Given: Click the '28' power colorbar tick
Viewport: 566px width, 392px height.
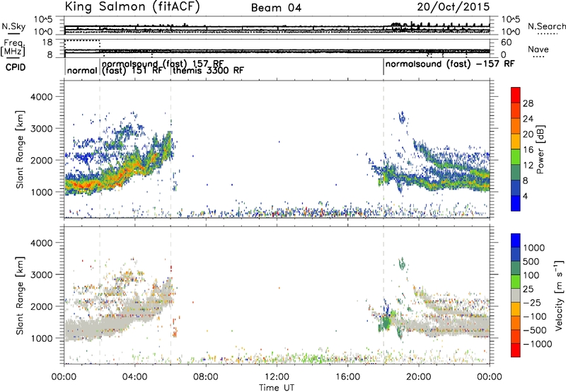Looking at the screenshot, I should (528, 103).
